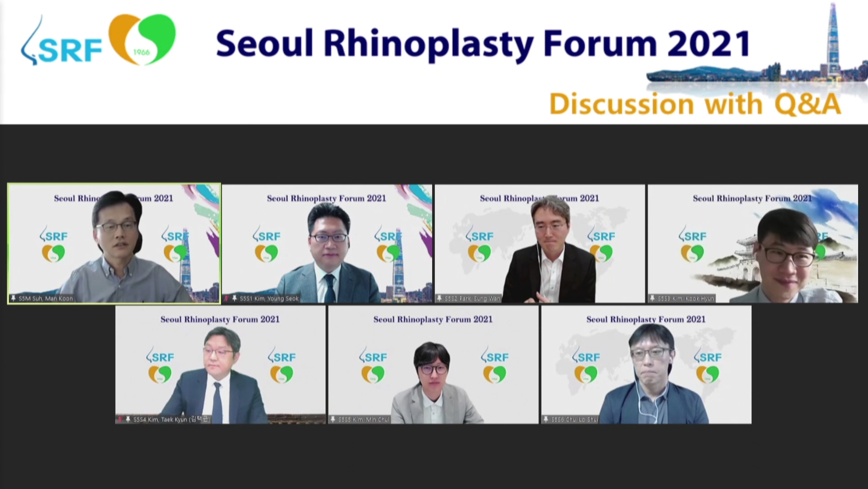Click the orange-green 1966 emblem in header
This screenshot has height=489, width=868.
(x=142, y=40)
